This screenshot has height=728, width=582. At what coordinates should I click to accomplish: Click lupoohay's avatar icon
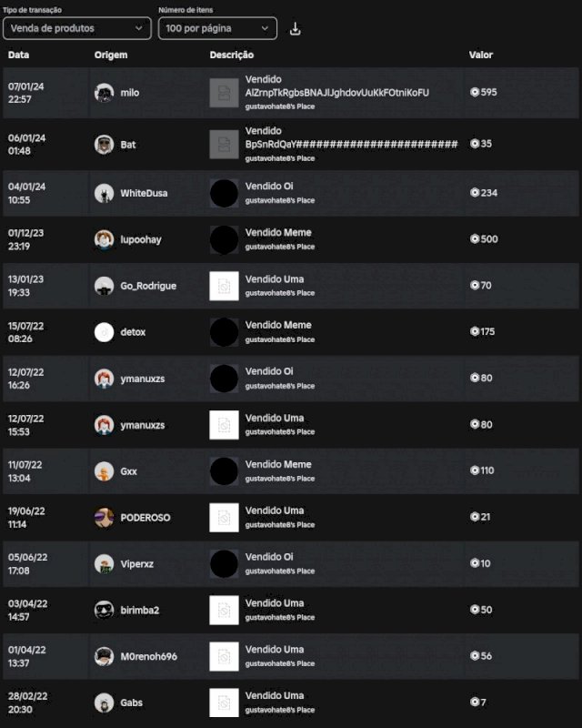[x=104, y=239]
